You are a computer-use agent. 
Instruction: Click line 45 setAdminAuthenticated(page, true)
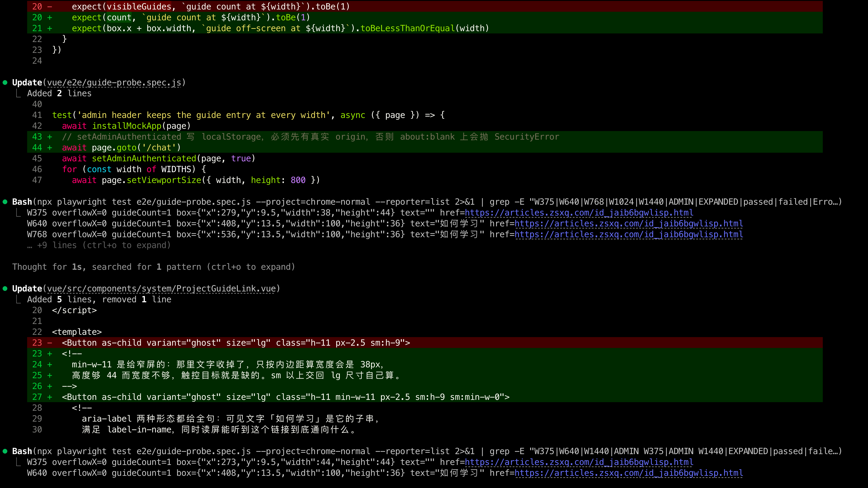(159, 159)
